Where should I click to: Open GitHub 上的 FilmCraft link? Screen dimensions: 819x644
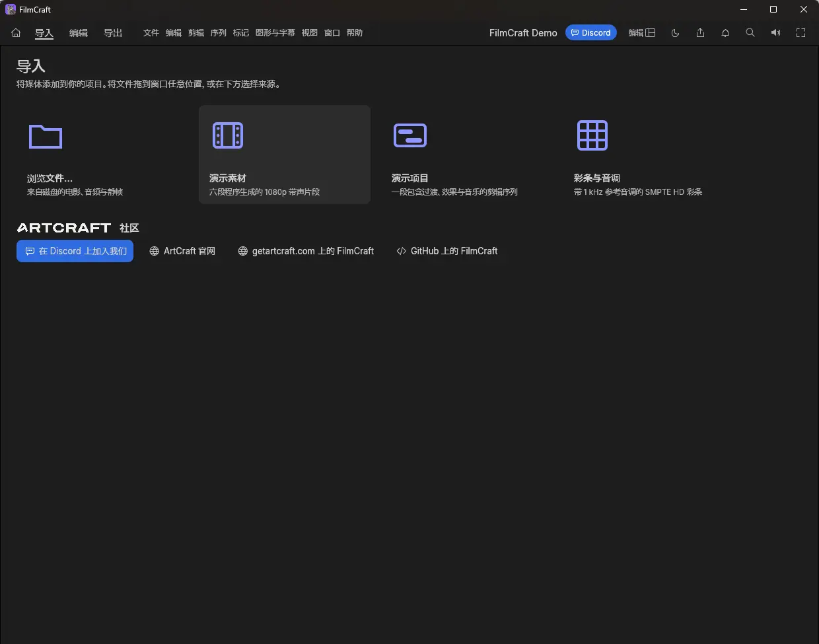pyautogui.click(x=447, y=251)
